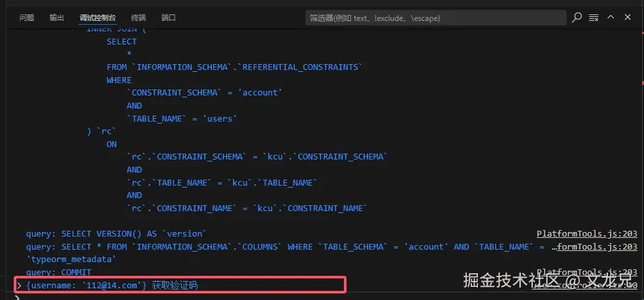
Task: Click the `TABLE_NAME` = 'users' line
Action: [x=182, y=118]
